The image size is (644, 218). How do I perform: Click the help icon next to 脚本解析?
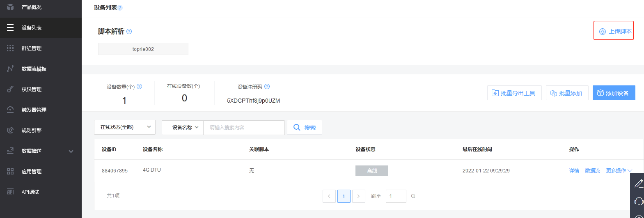tap(129, 32)
